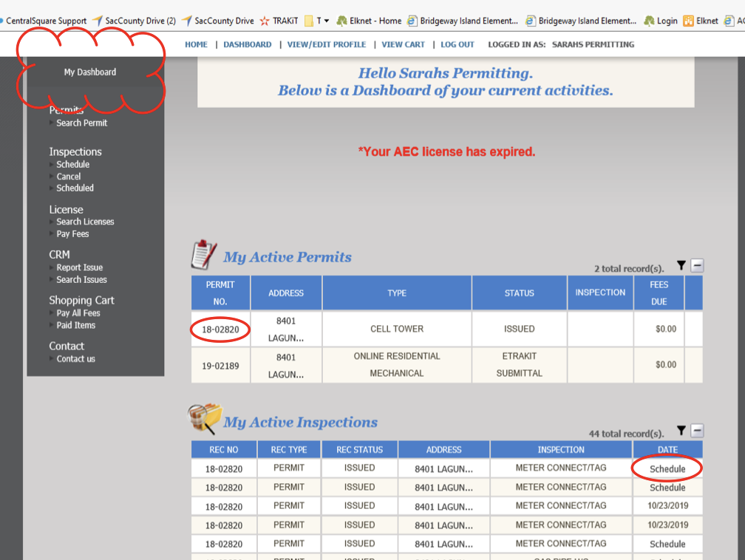Filter the My Active Permits table
The image size is (745, 560).
coord(681,265)
